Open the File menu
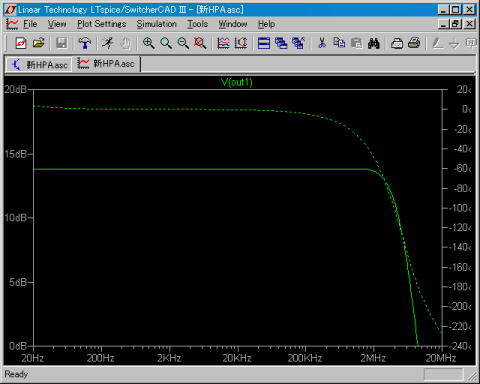This screenshot has width=480, height=384. [x=30, y=24]
